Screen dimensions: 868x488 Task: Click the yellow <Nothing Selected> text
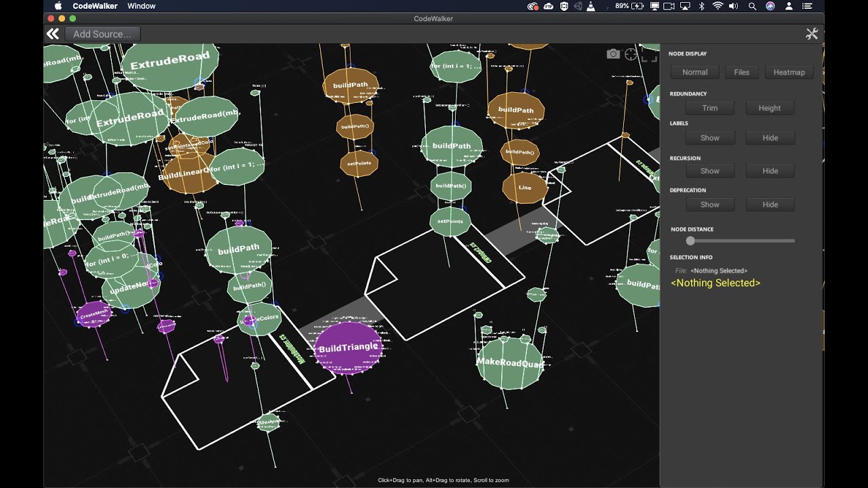pos(715,283)
